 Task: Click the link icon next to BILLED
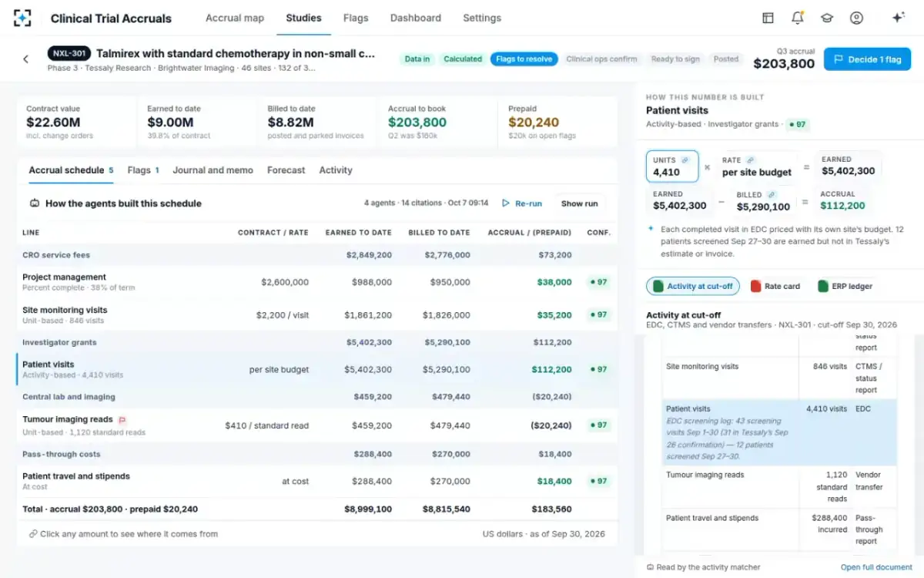(x=771, y=195)
